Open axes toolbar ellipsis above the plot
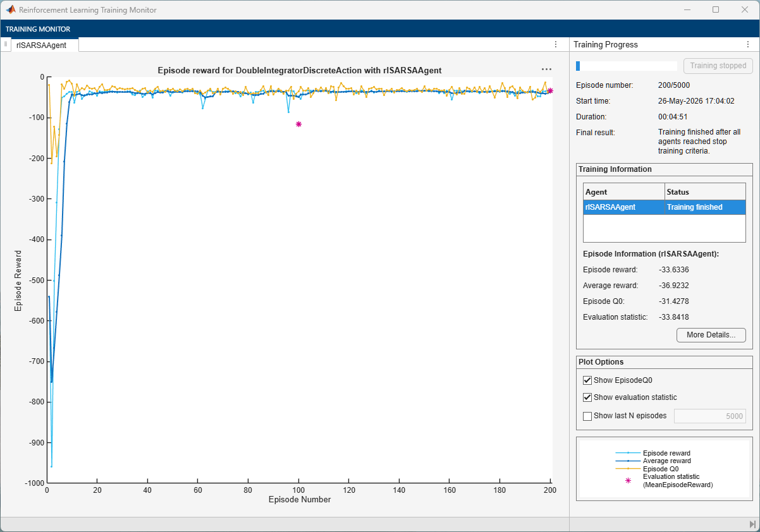Screen dimensions: 760x532 coord(546,70)
